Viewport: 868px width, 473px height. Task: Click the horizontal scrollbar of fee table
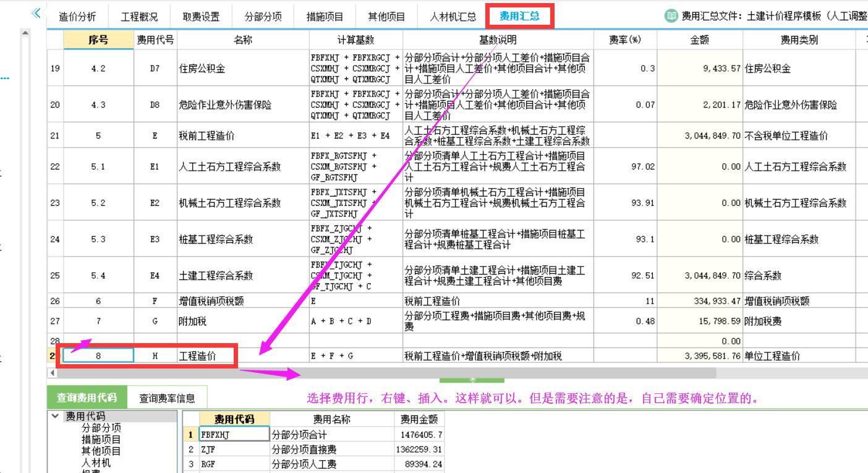tap(386, 373)
